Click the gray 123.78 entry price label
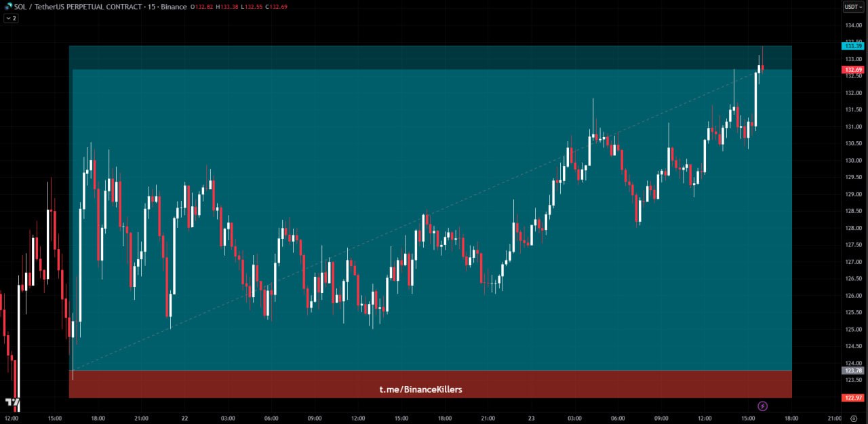Screen dimensions: 868x424 pos(852,370)
